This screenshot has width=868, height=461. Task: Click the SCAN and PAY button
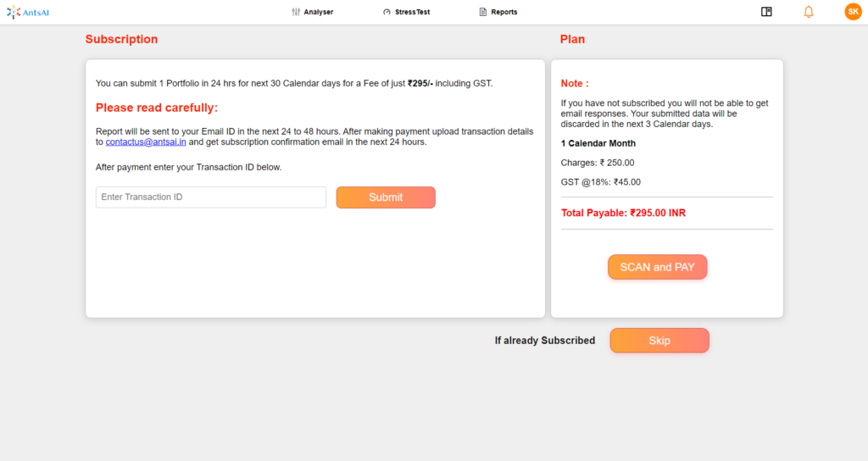pos(657,267)
